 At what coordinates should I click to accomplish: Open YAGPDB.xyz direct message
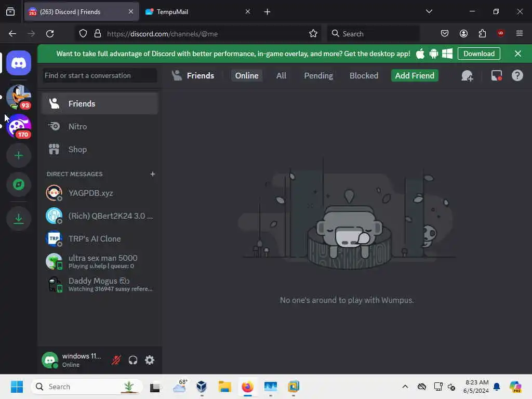pos(100,193)
